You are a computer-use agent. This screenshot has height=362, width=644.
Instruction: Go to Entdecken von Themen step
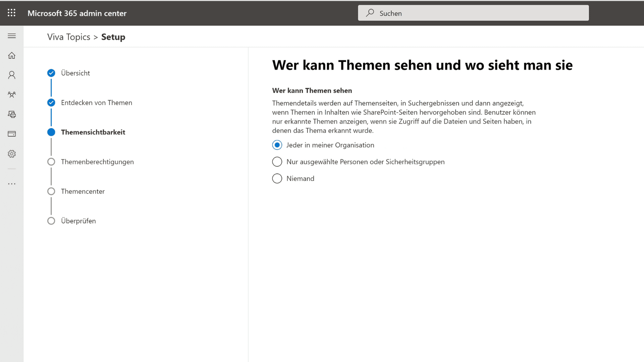coord(97,103)
